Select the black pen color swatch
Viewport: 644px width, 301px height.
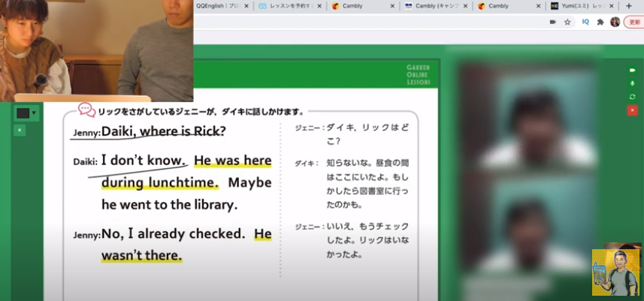[x=23, y=113]
